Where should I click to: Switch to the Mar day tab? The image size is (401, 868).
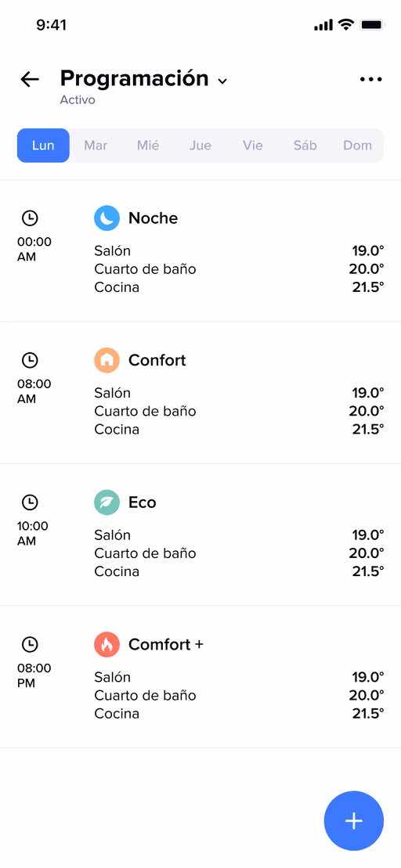pos(96,146)
